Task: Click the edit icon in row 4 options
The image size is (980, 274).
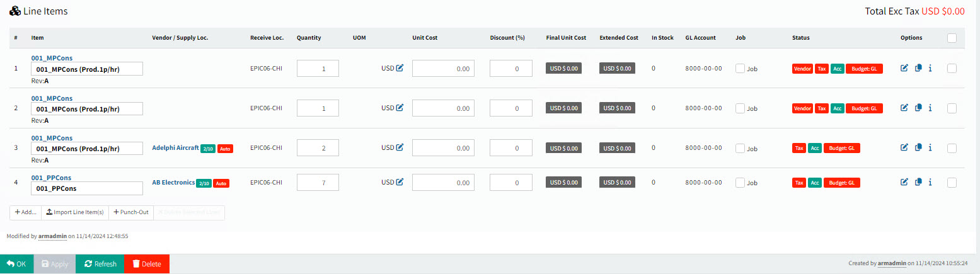Action: click(904, 182)
